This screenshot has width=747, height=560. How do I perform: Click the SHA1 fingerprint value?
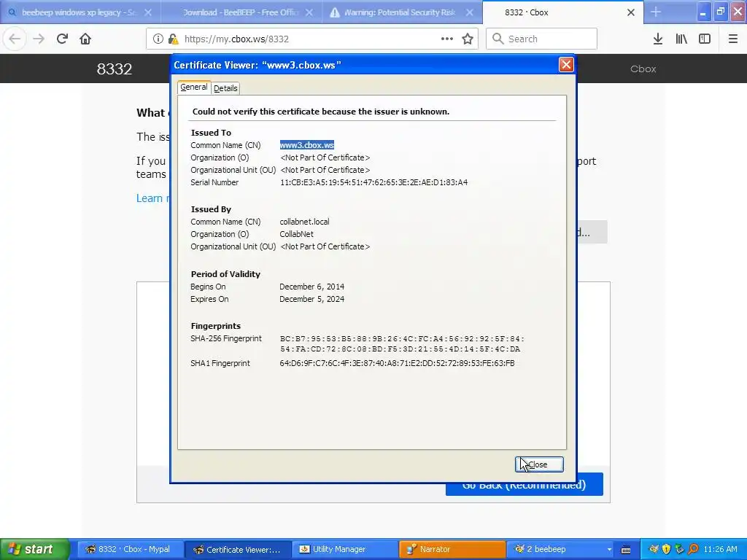[x=397, y=363]
